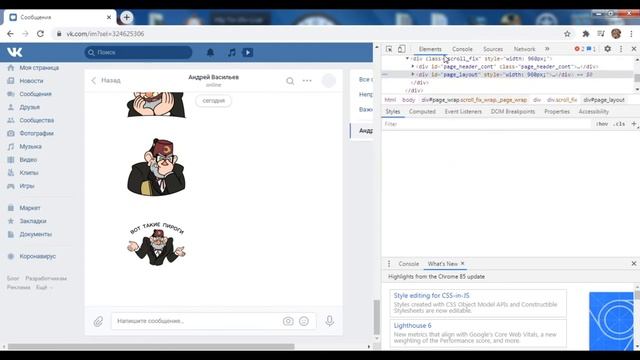Screen dimensions: 640x360
Task: Click the voice message microphone icon
Action: click(330, 321)
